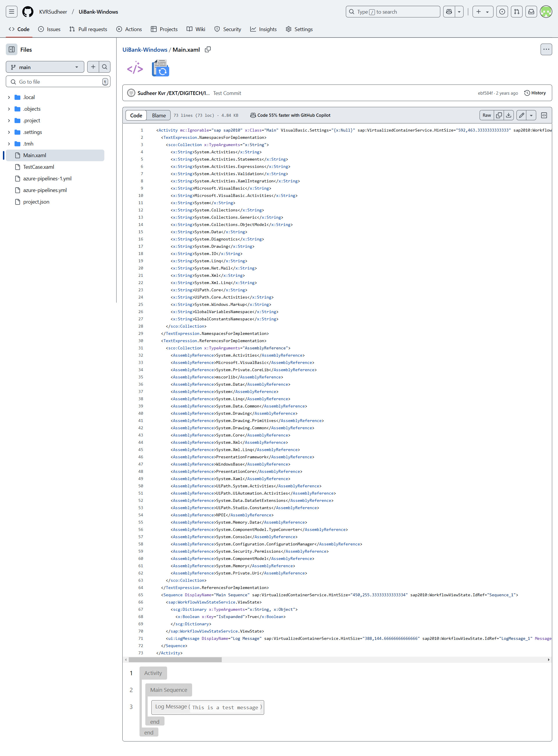558x756 pixels.
Task: Switch to the Blame view toggle
Action: (x=159, y=115)
